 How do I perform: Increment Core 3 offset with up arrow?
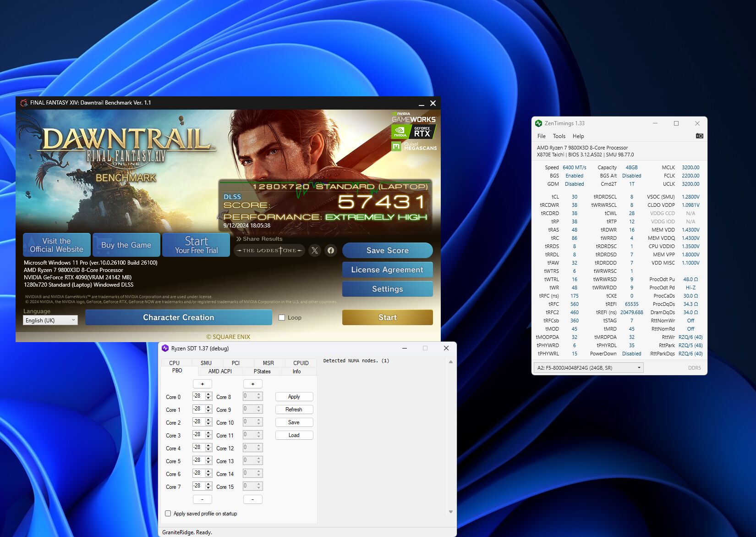[208, 432]
